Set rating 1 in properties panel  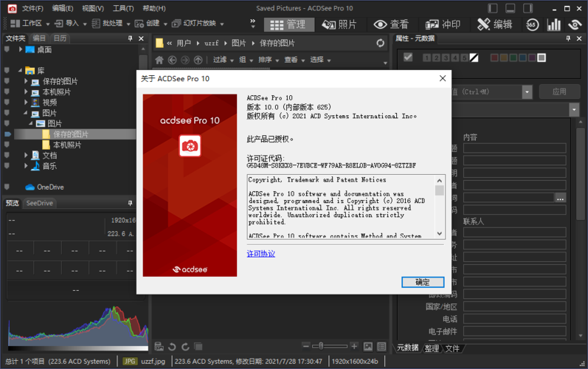pos(426,58)
